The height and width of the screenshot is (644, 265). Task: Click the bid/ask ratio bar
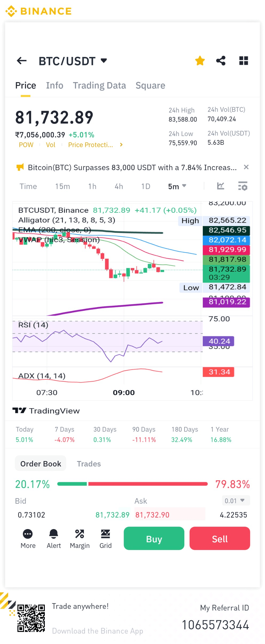click(x=132, y=484)
